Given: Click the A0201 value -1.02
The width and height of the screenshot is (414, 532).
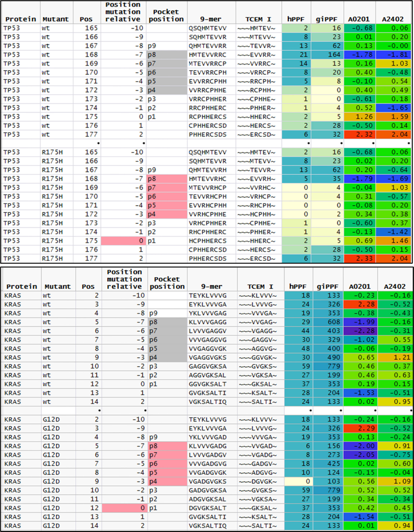Looking at the screenshot, I should pyautogui.click(x=360, y=340).
